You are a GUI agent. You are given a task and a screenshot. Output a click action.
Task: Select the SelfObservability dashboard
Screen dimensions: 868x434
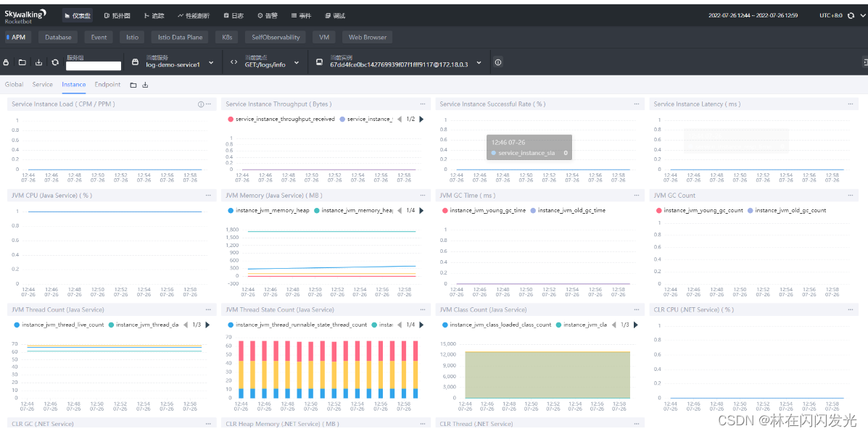tap(276, 37)
